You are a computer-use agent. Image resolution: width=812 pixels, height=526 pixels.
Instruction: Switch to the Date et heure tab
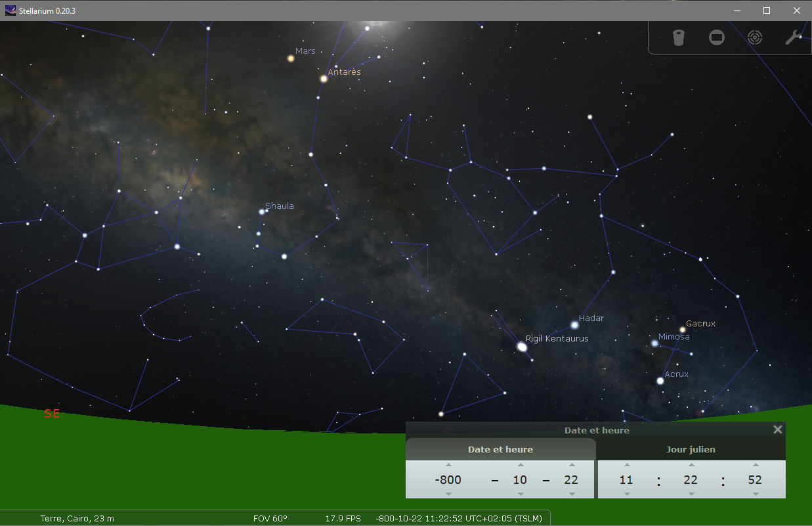click(500, 450)
